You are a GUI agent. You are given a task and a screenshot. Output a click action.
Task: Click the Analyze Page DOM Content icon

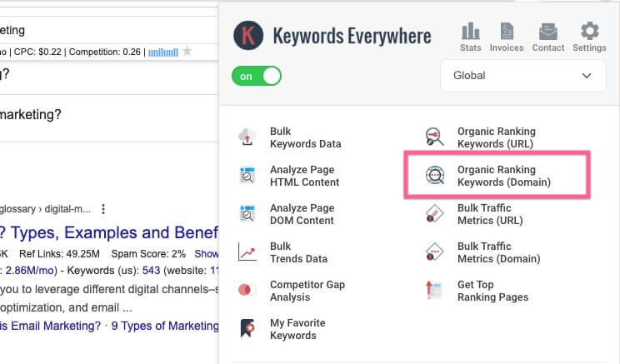pyautogui.click(x=247, y=214)
